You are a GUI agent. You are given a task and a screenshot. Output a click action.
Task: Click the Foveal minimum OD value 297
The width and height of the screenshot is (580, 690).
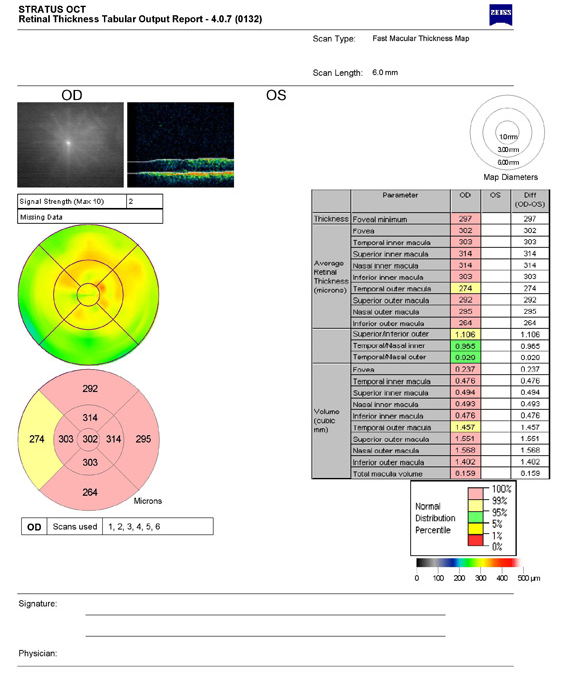pos(465,219)
